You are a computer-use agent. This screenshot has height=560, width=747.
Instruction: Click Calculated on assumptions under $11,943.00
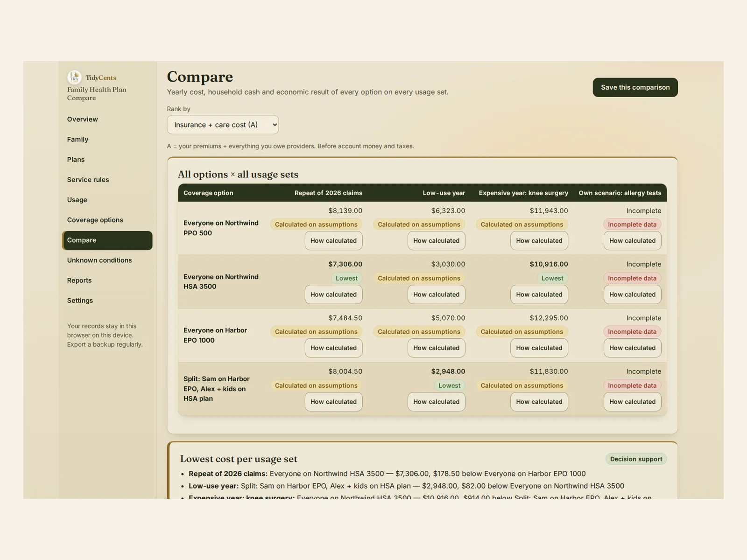522,224
